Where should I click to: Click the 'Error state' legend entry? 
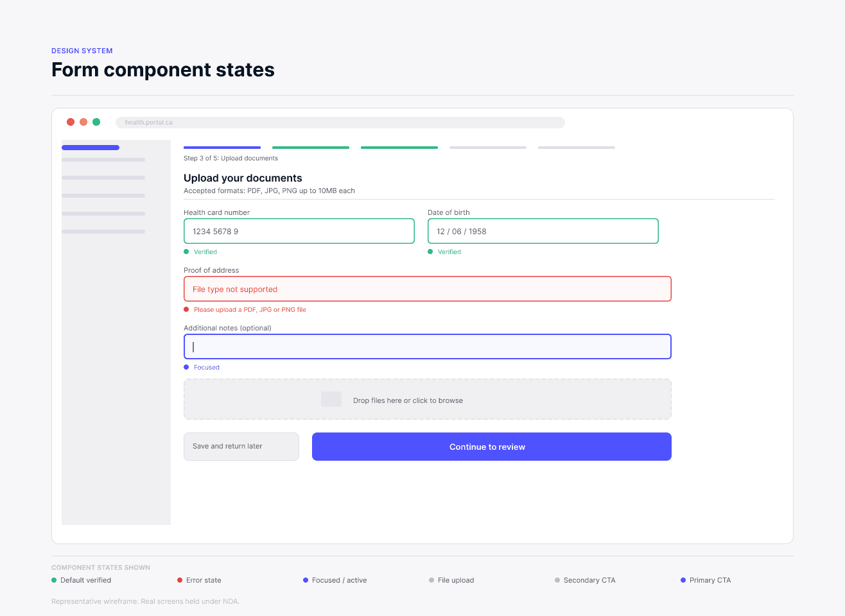pos(199,580)
